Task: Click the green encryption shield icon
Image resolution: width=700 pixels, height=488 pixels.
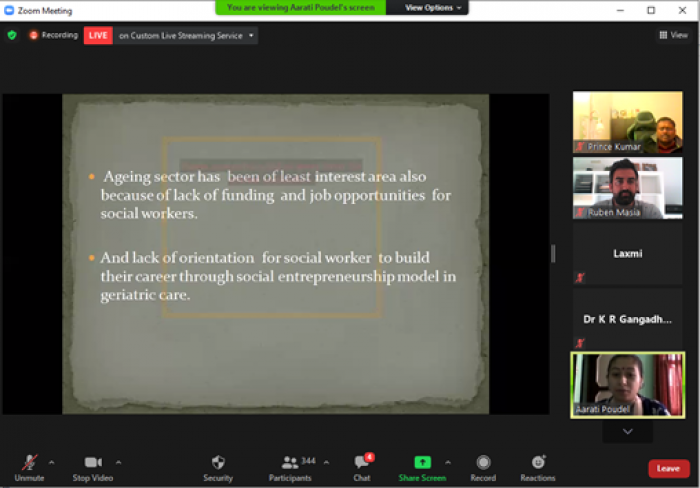Action: (12, 35)
